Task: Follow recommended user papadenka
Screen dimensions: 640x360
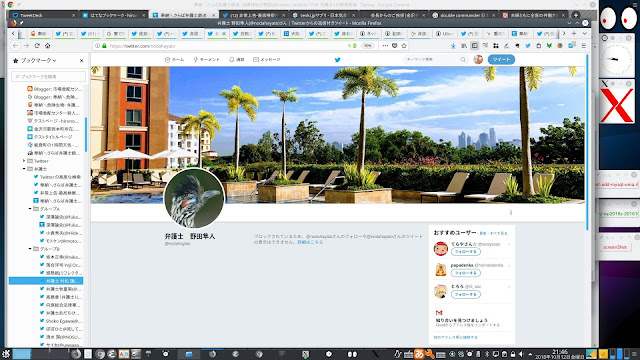Action: (465, 273)
